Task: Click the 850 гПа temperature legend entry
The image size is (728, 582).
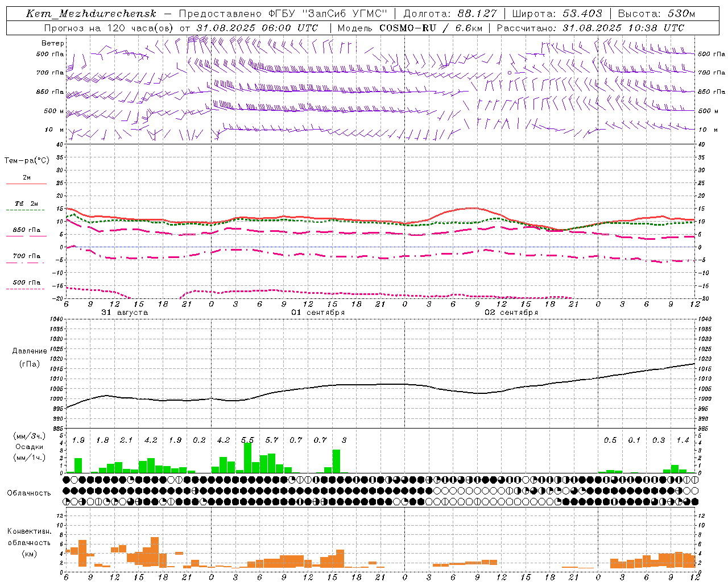Action: [26, 230]
